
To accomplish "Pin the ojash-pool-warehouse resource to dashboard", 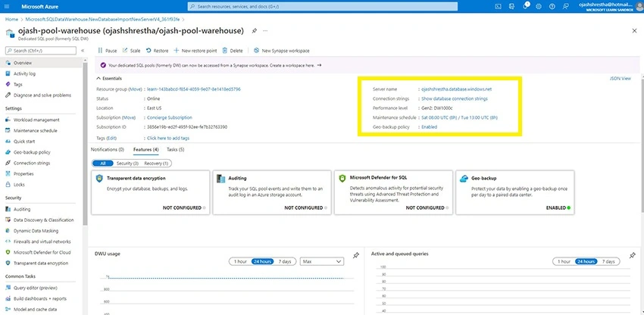I will pos(255,31).
